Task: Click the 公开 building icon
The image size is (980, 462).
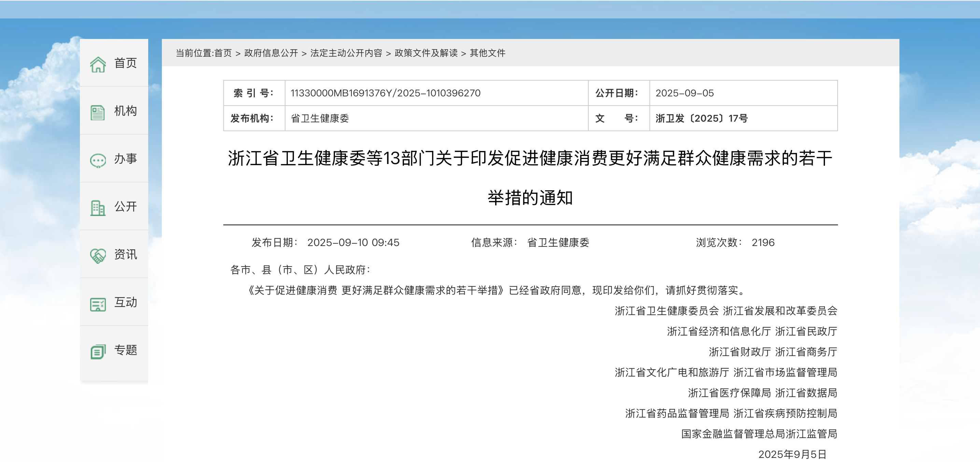Action: 98,208
